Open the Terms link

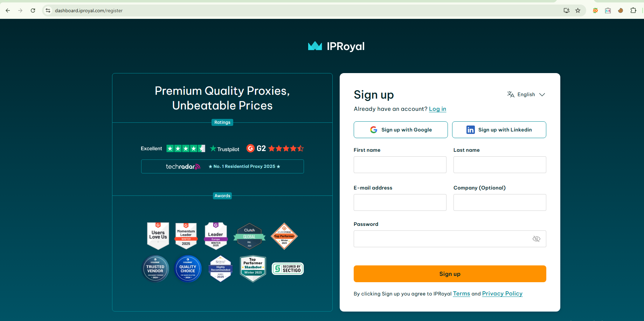(x=461, y=294)
